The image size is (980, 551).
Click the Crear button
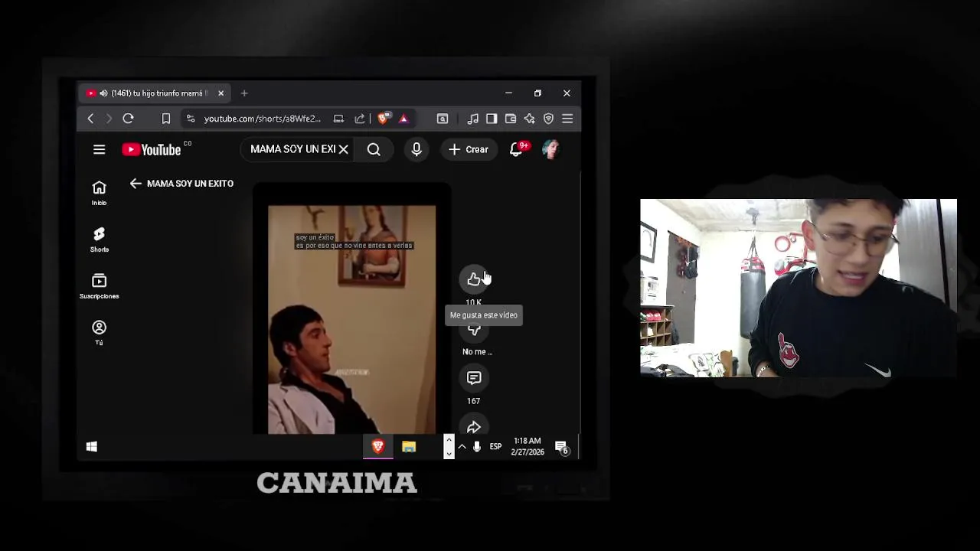click(469, 150)
